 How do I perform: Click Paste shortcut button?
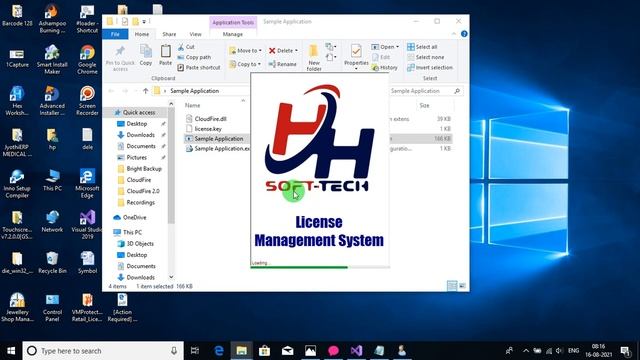click(199, 67)
